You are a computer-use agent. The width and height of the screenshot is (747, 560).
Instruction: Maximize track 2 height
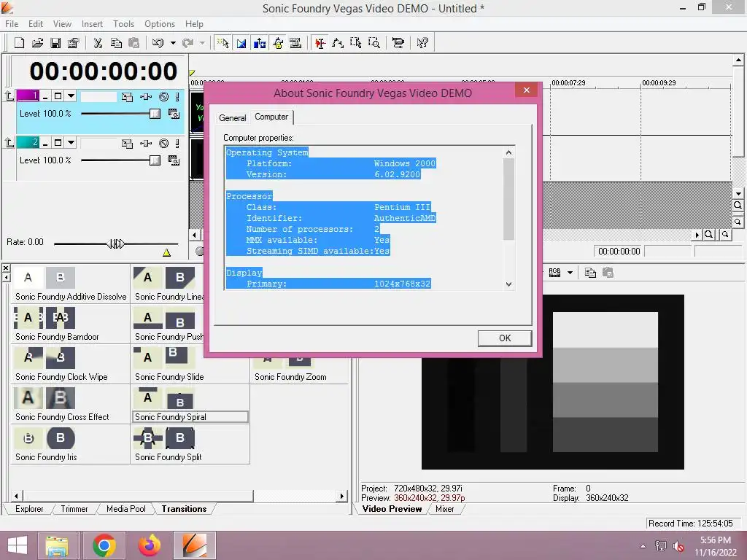(58, 143)
